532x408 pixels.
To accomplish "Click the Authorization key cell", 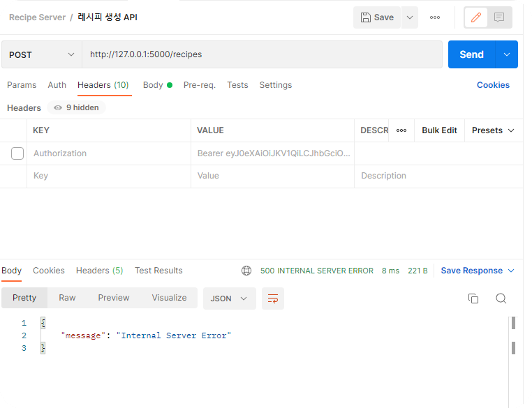I will 109,153.
